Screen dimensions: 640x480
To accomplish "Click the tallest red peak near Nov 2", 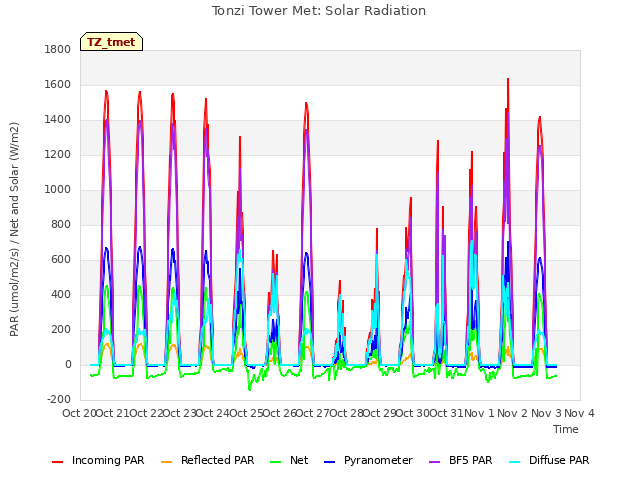I will coord(508,80).
